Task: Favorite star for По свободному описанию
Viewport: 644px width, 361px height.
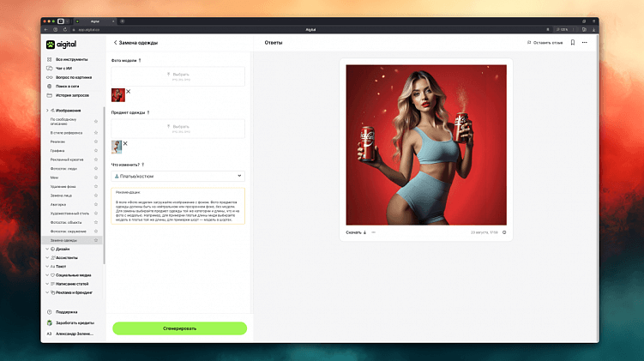Action: click(96, 122)
